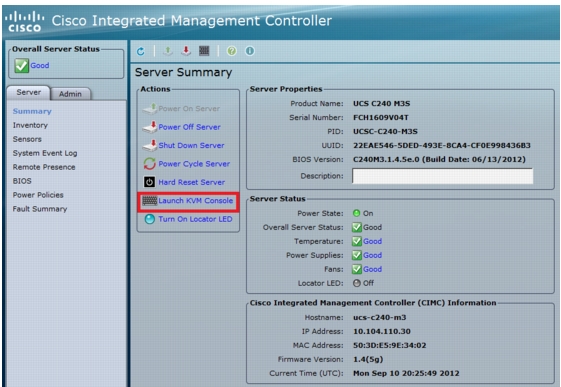Click the Refresh icon in toolbar
561x387 pixels.
tap(141, 52)
